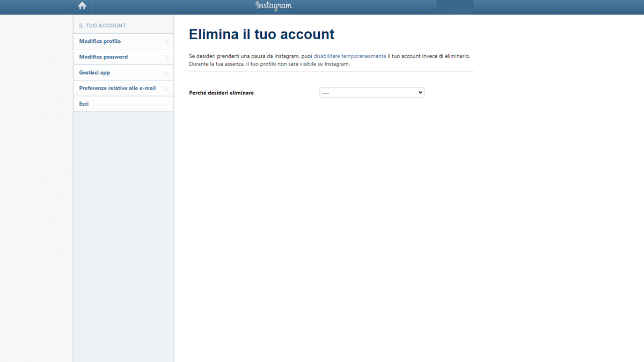Image resolution: width=644 pixels, height=362 pixels.
Task: Click chevron next to Modifica password
Action: click(167, 57)
